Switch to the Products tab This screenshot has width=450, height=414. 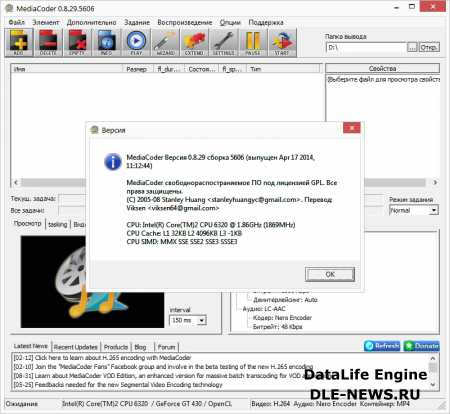116,347
